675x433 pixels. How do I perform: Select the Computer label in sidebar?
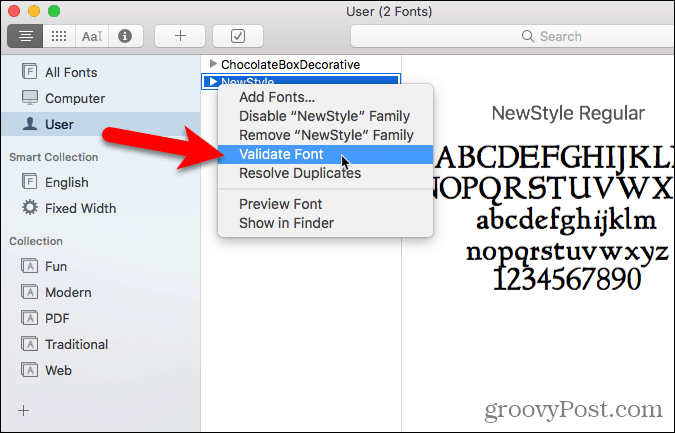75,99
